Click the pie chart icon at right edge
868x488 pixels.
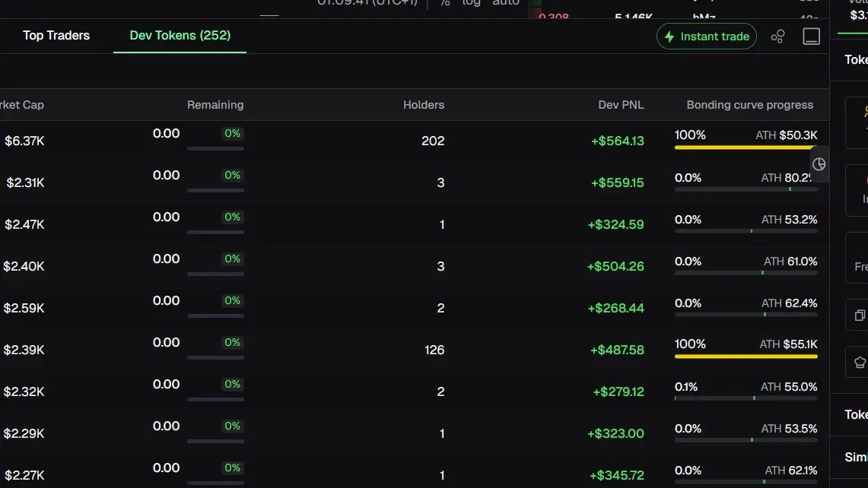pos(819,164)
